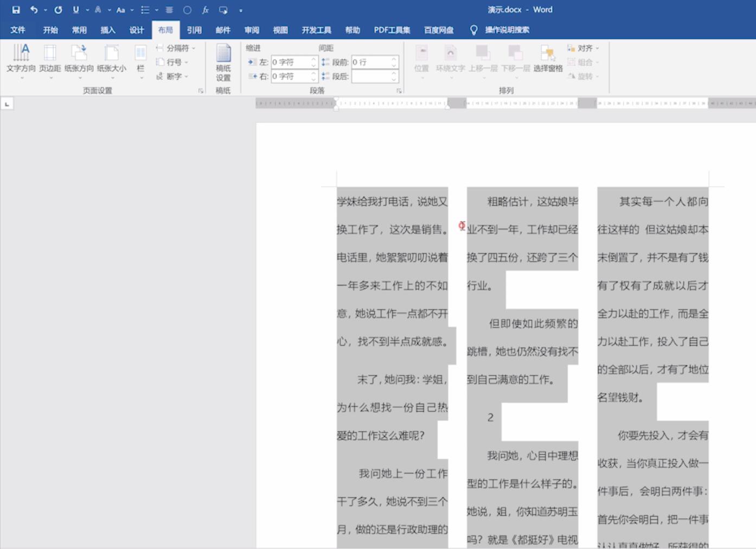
Task: Click the Redo/Repeat icon
Action: click(58, 10)
